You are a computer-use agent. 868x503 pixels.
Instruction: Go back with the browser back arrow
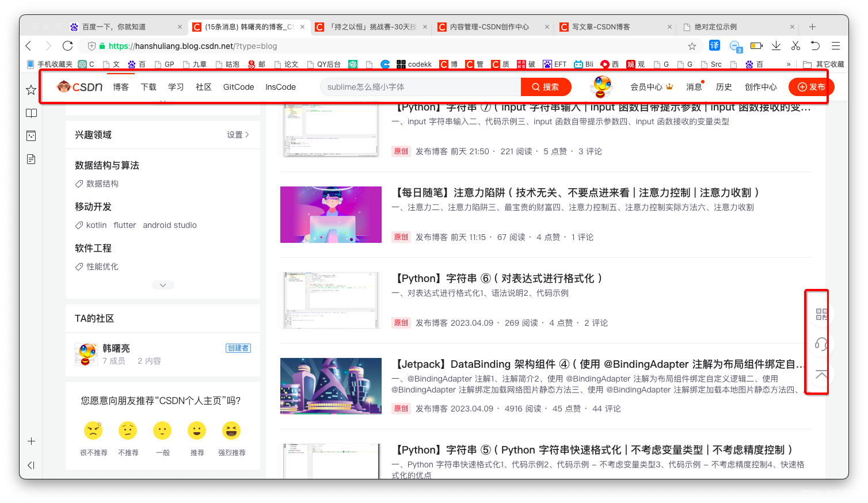pos(29,46)
